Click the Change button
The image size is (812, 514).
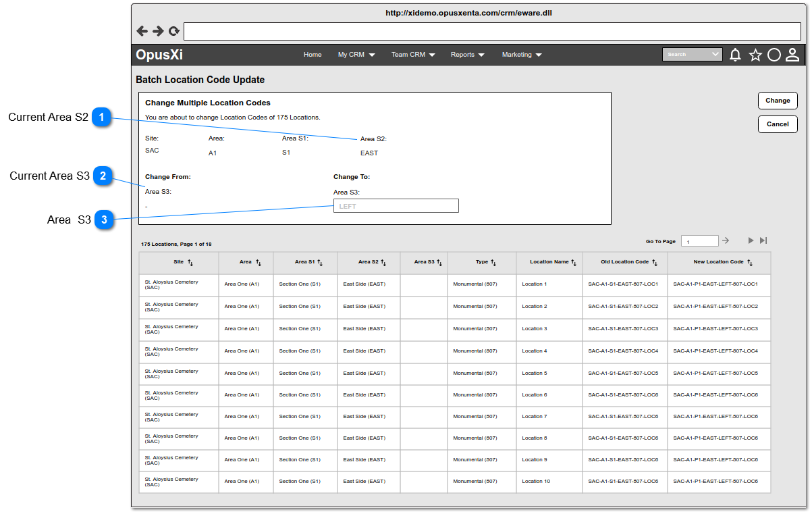[778, 101]
